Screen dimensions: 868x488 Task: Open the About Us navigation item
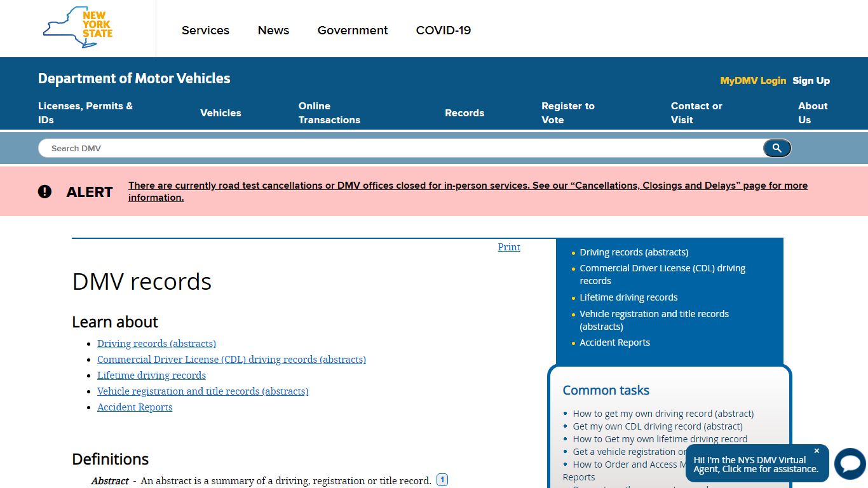tap(813, 113)
